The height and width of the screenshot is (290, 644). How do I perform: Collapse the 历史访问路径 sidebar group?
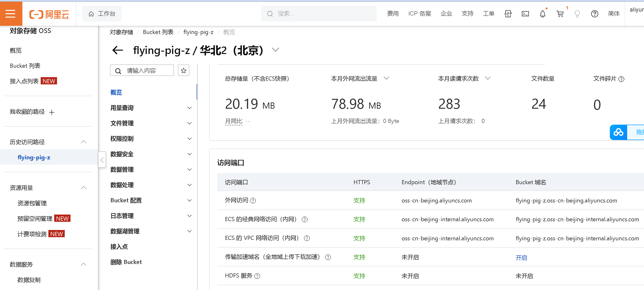(x=84, y=142)
